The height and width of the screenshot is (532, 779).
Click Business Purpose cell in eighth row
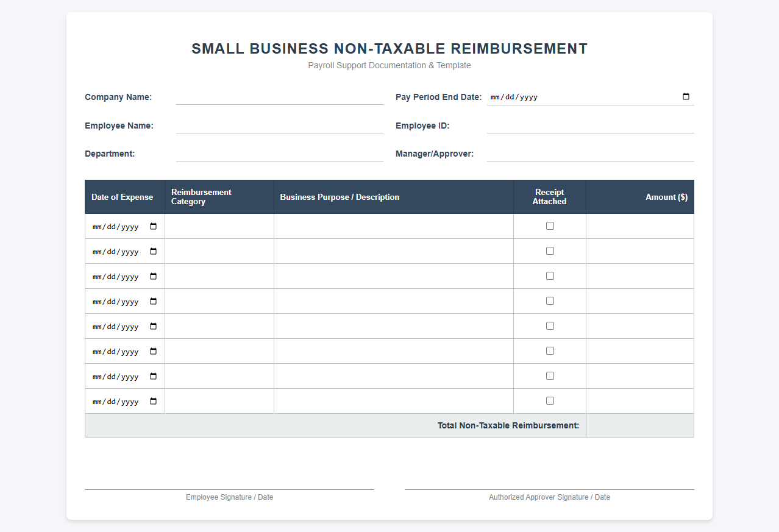(x=394, y=401)
